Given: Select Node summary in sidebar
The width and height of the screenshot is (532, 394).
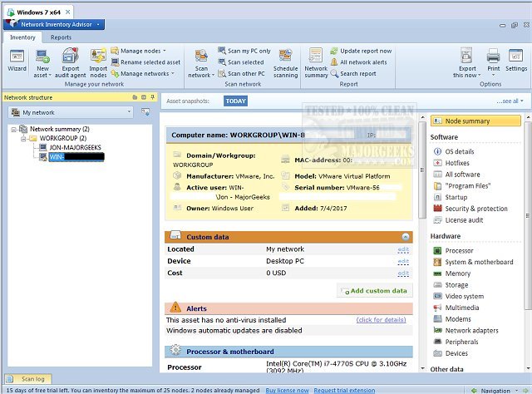Looking at the screenshot, I should (x=475, y=121).
